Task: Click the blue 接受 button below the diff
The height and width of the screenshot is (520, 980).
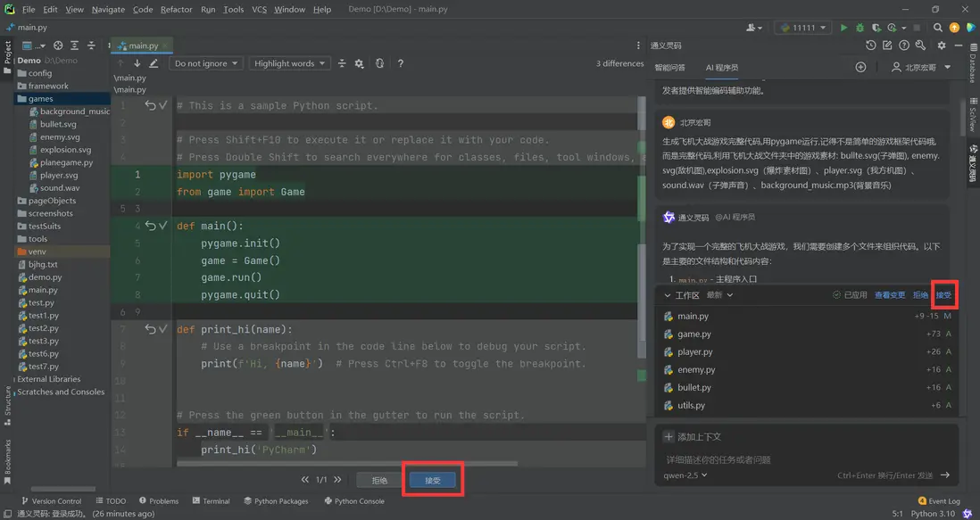Action: (x=433, y=480)
